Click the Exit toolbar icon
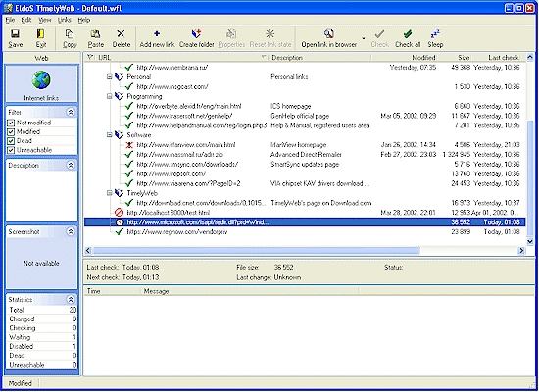539x392 pixels. pos(40,34)
